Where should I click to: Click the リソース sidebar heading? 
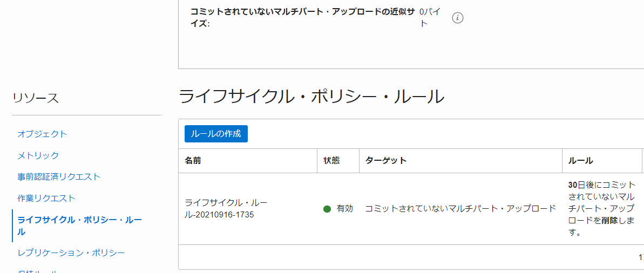pos(36,98)
